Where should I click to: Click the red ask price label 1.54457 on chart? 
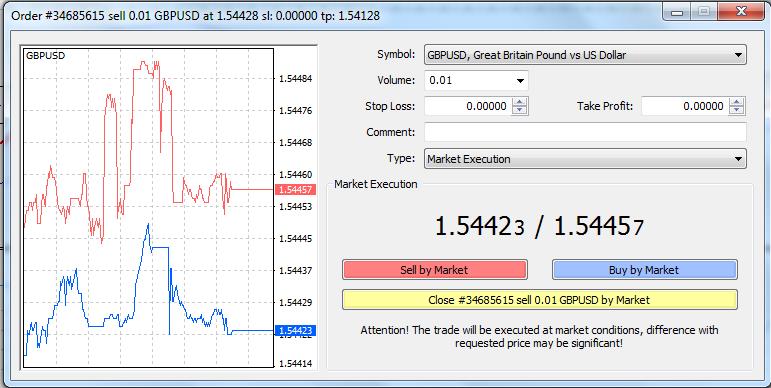[296, 190]
